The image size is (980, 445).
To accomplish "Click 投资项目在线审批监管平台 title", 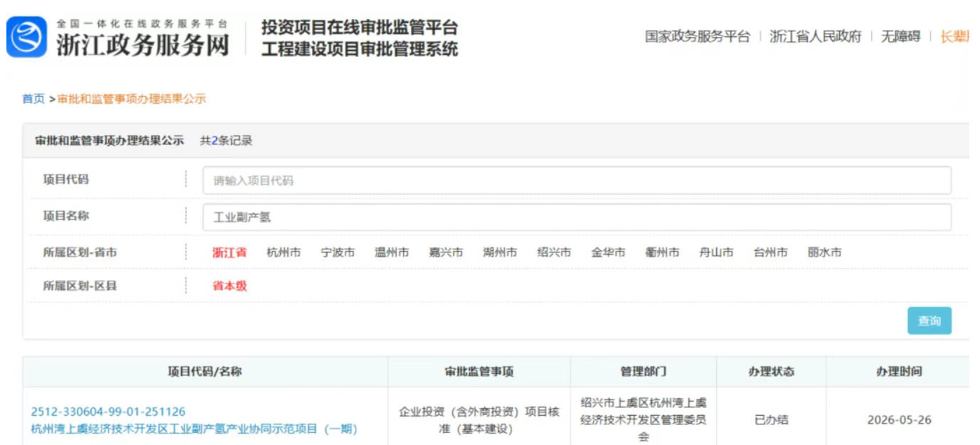I will (x=360, y=27).
